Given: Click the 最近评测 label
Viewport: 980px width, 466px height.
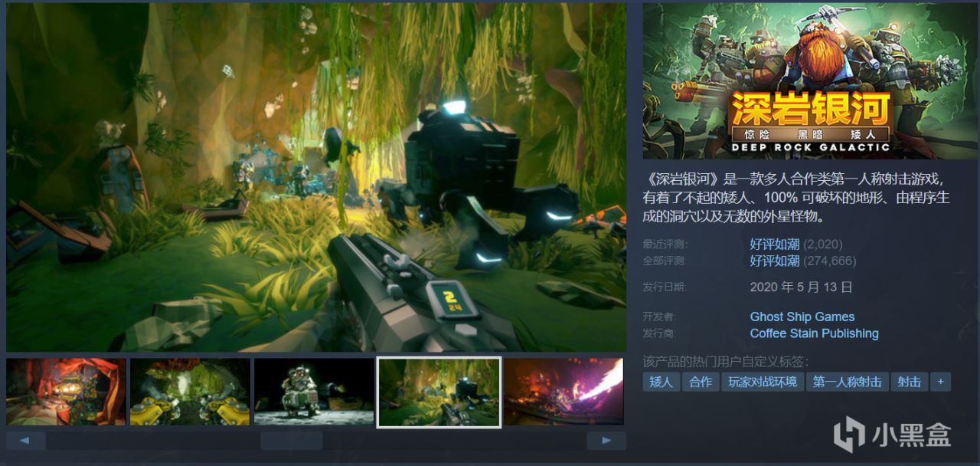Looking at the screenshot, I should tap(665, 245).
